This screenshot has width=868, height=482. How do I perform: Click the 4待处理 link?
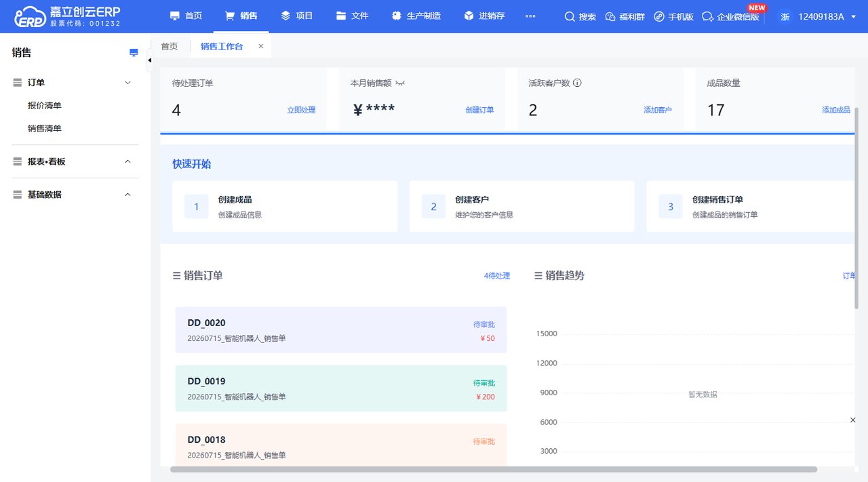click(x=497, y=276)
